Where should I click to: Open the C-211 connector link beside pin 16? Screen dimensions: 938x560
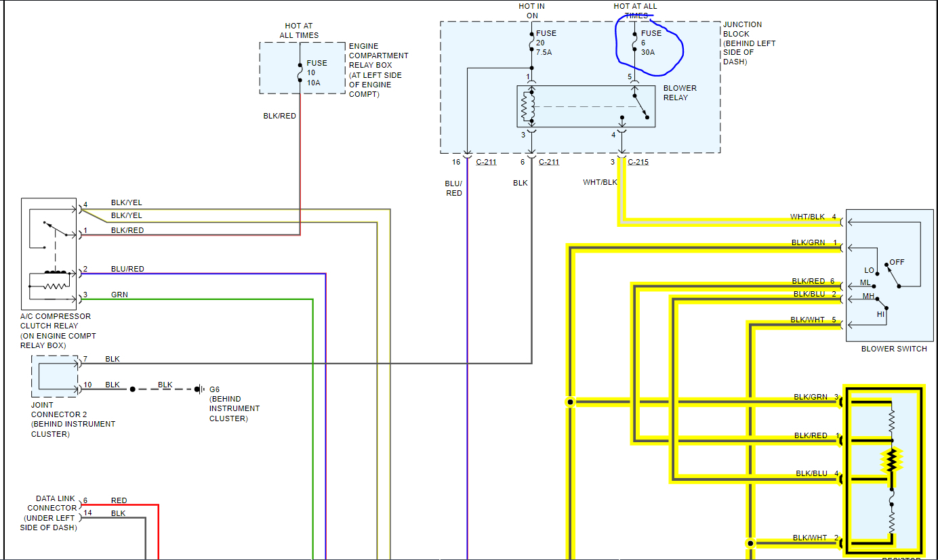tap(486, 162)
